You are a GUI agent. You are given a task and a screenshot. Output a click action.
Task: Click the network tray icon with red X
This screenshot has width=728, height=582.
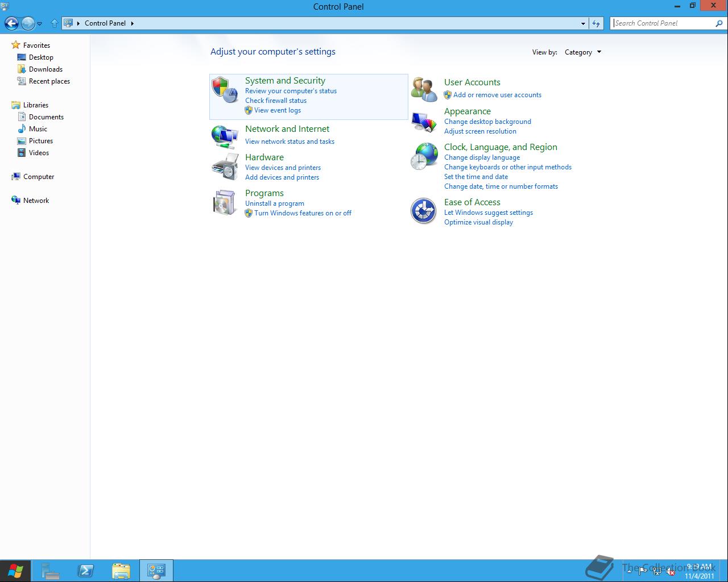coord(671,572)
